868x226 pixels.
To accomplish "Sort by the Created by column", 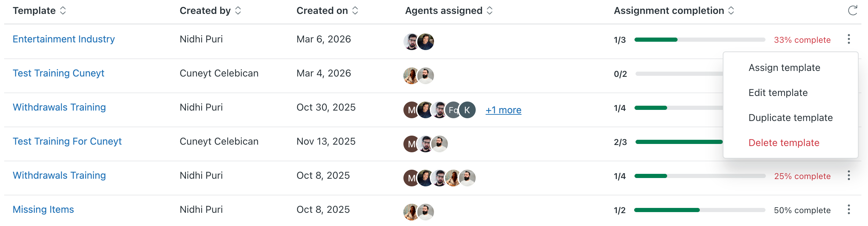I will (238, 10).
